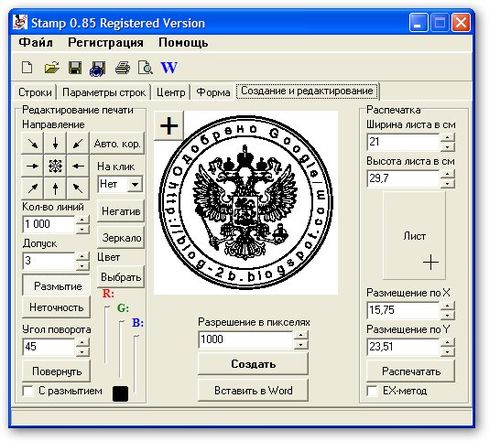Click the black color swatch
This screenshot has height=441, width=500.
tap(120, 394)
